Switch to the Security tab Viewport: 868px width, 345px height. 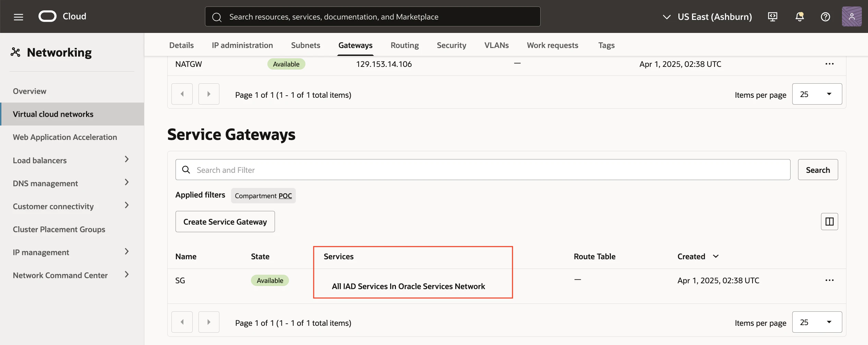pos(451,45)
